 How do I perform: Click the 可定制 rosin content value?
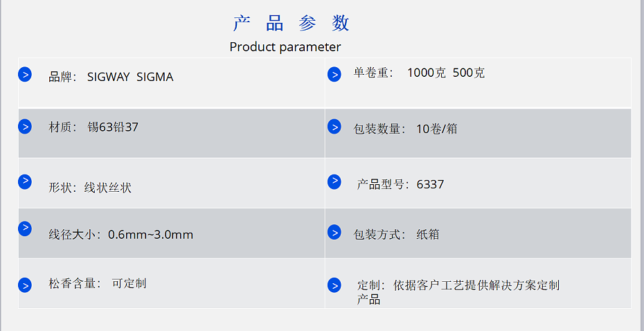pos(129,283)
